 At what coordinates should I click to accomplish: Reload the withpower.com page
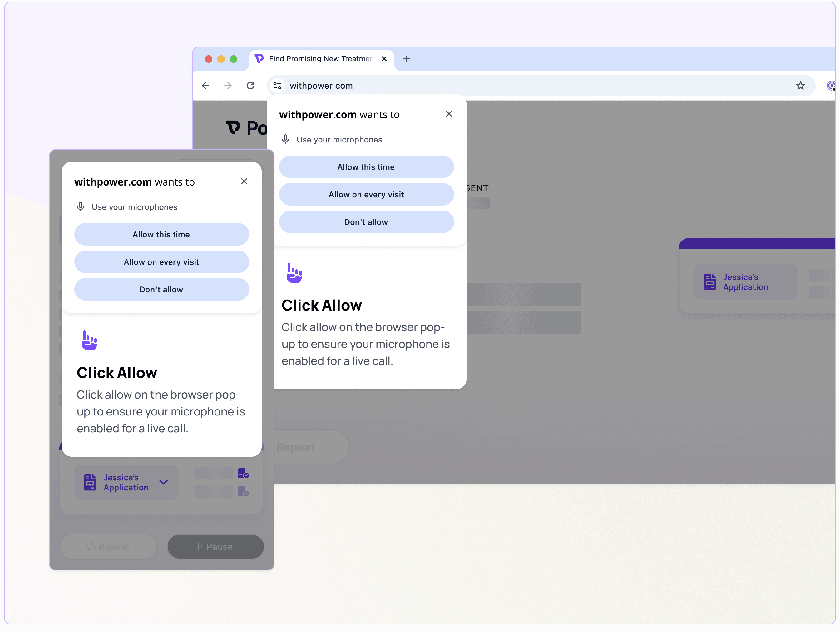250,86
